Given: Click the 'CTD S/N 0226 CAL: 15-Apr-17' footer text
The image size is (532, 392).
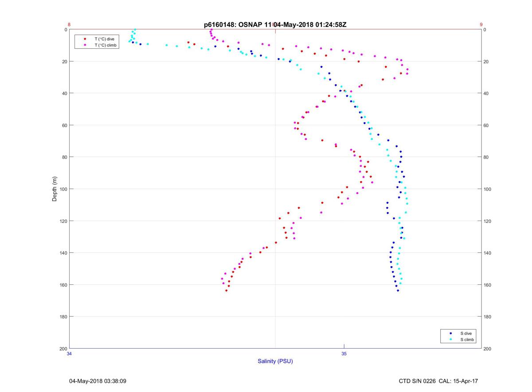Looking at the screenshot, I should tap(438, 381).
